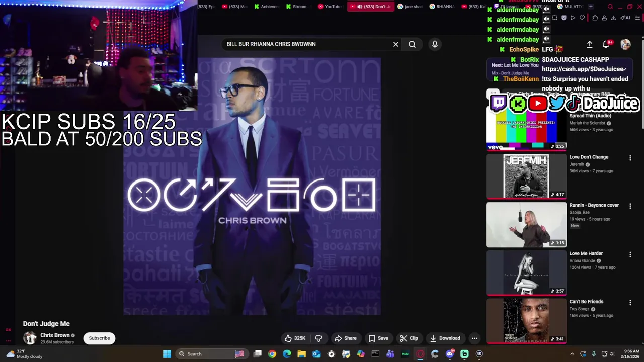The width and height of the screenshot is (644, 362).
Task: Open the $DaoJuicee Cash App chat link
Action: pyautogui.click(x=584, y=69)
